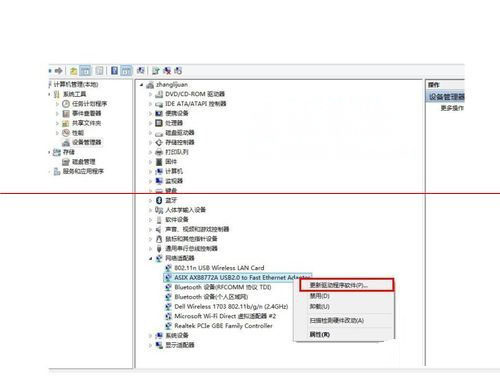Select 设备管理器 in the left console tree

pyautogui.click(x=87, y=142)
